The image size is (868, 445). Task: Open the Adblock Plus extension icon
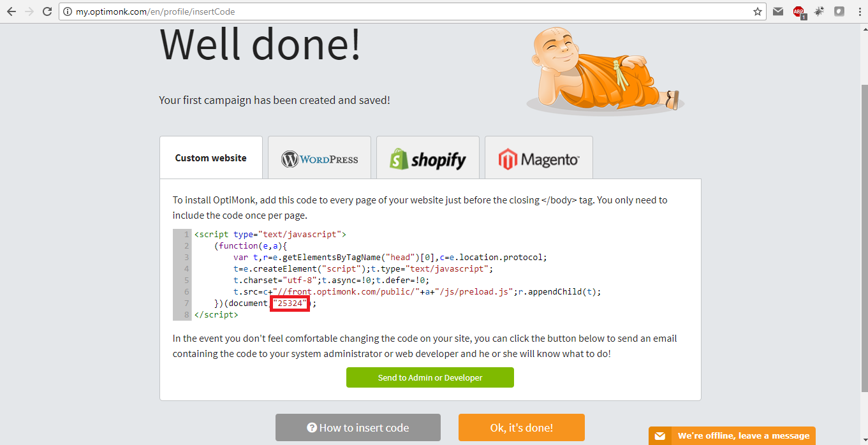click(798, 11)
